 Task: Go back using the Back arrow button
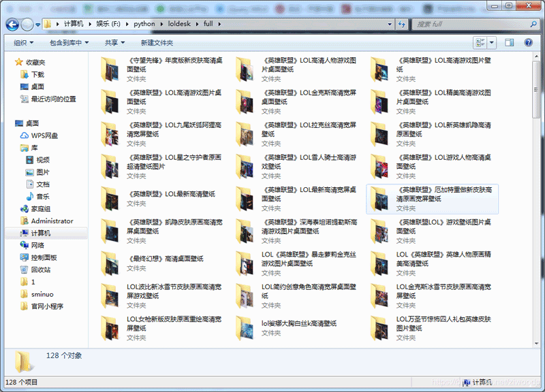click(x=12, y=24)
